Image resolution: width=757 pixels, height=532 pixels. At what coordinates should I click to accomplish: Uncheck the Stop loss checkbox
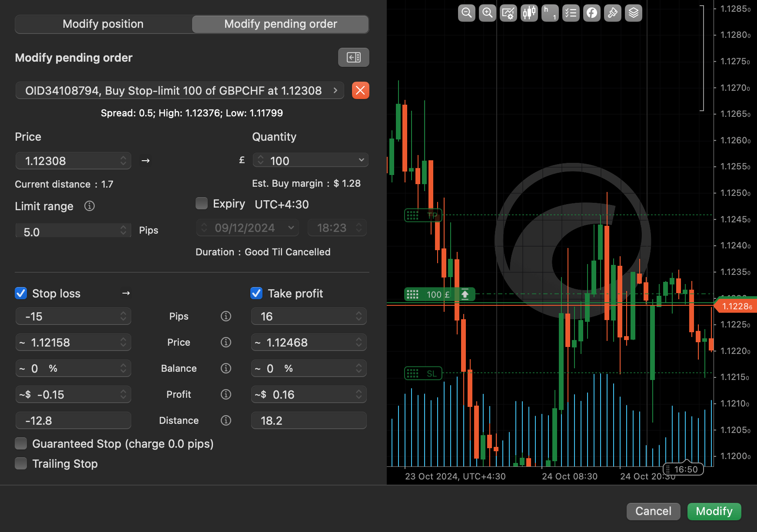(21, 294)
